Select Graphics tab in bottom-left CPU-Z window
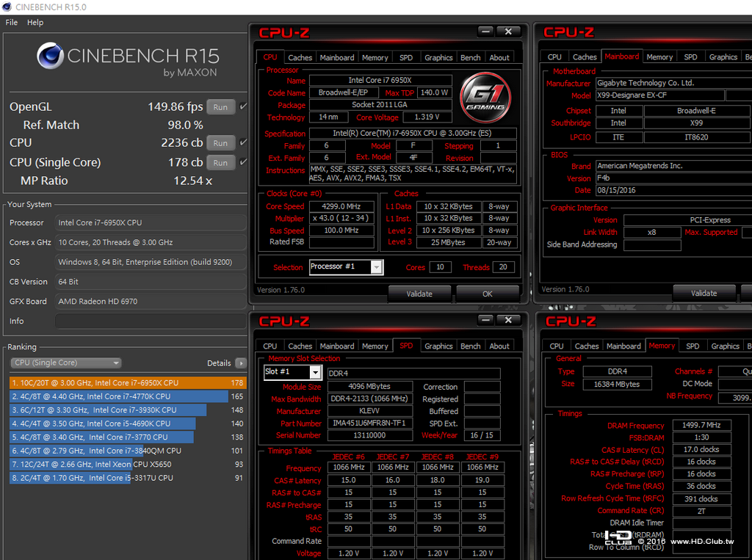The height and width of the screenshot is (560, 752). [x=438, y=346]
